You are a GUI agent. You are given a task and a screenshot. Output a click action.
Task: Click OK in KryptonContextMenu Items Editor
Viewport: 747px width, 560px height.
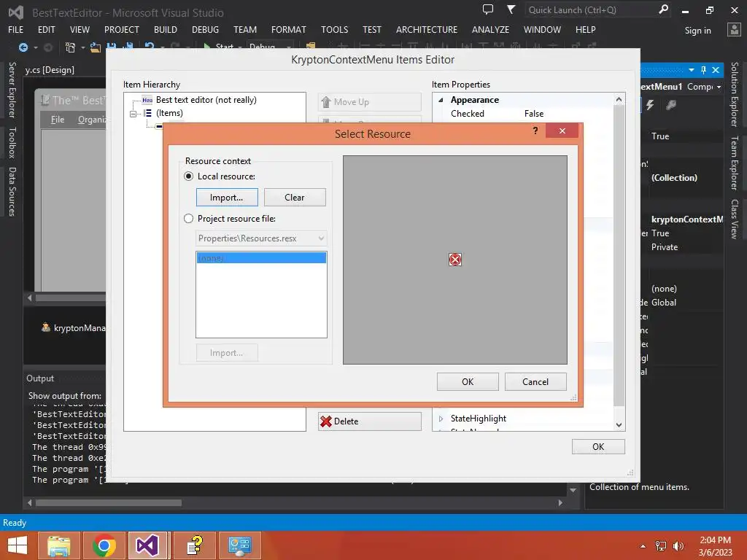pos(598,447)
